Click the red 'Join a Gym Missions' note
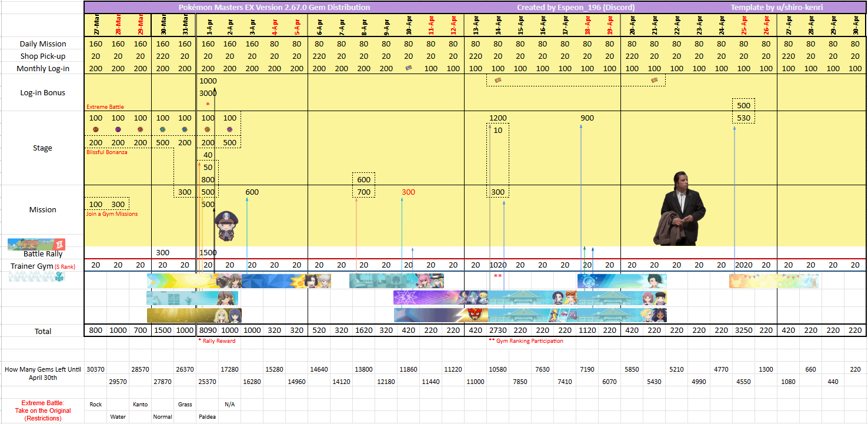868x424 pixels. point(112,214)
